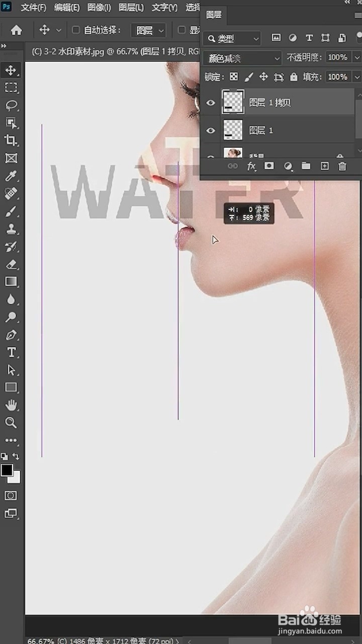The image size is (362, 644).
Task: Toggle lock all for layer
Action: (294, 77)
